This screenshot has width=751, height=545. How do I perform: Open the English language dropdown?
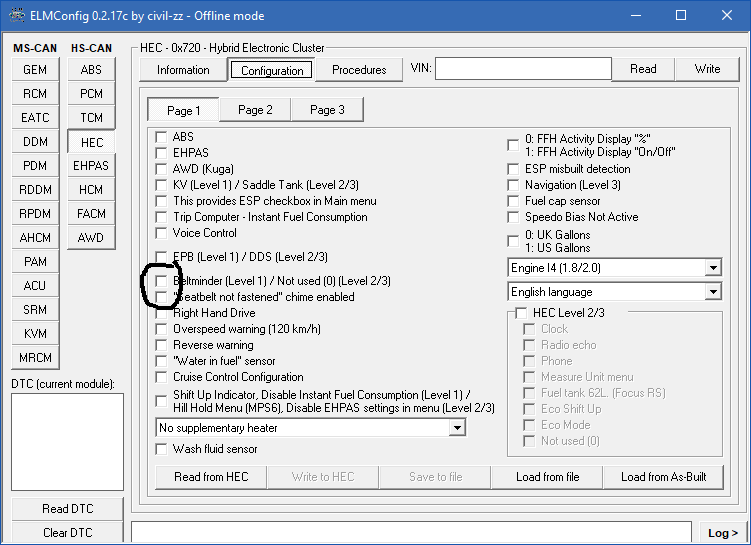pos(712,292)
